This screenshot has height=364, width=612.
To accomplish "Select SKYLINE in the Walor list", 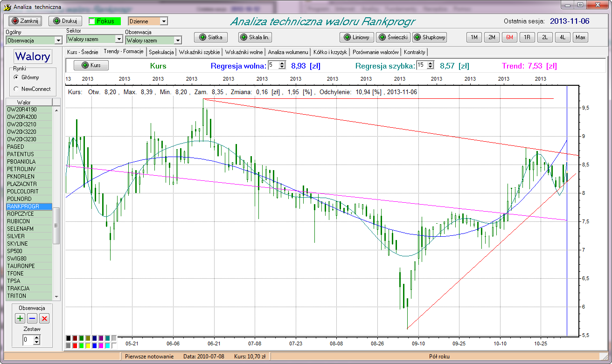I will pyautogui.click(x=29, y=243).
